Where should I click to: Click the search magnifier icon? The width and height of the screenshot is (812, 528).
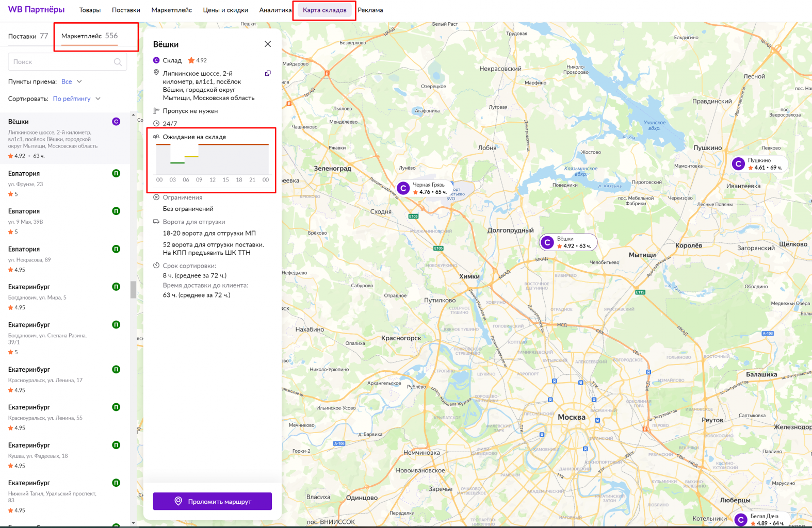[x=118, y=62]
